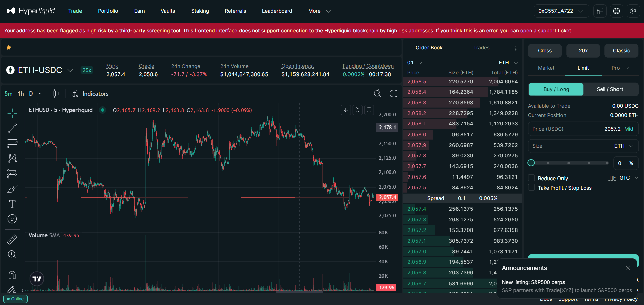This screenshot has width=644, height=305.
Task: Toggle the magnet snapping mode
Action: (12, 275)
